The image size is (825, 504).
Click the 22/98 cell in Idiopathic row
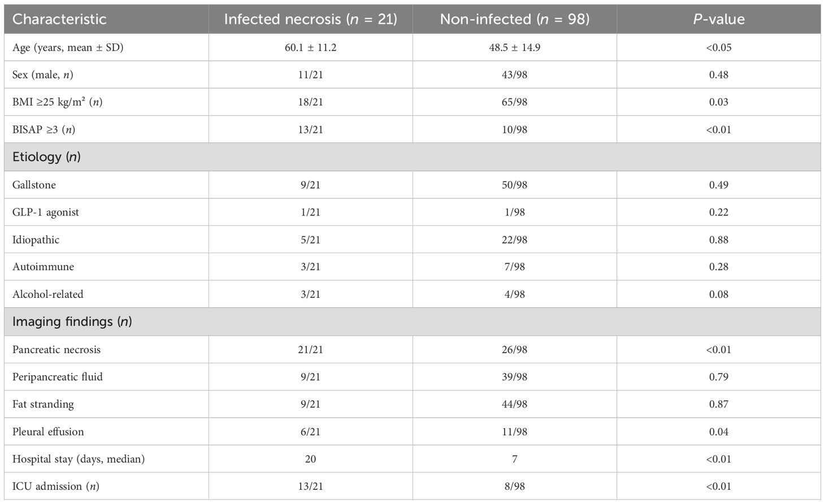(514, 240)
